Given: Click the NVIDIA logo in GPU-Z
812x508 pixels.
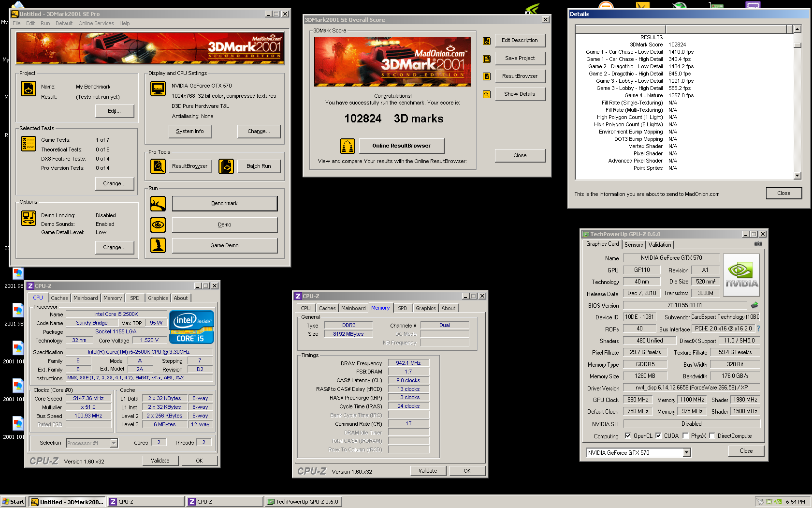Looking at the screenshot, I should tap(742, 275).
